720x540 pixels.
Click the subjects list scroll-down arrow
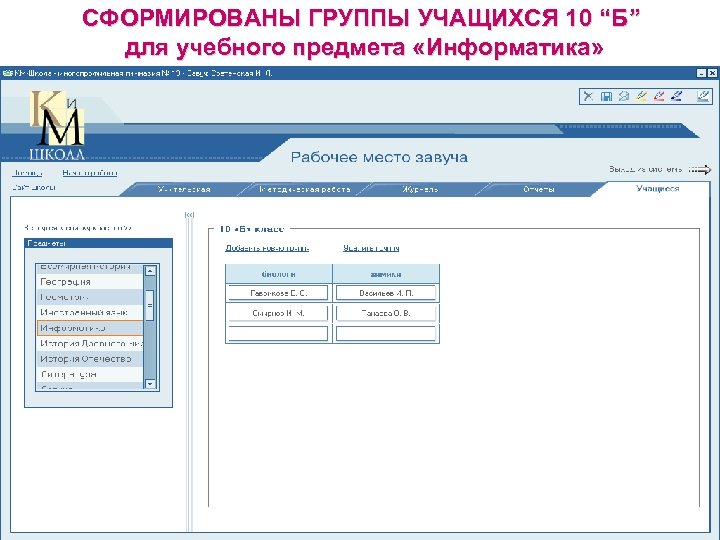click(150, 383)
